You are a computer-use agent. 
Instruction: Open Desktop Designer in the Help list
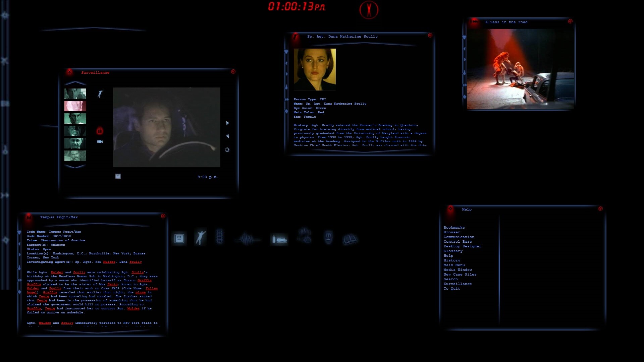coord(462,246)
